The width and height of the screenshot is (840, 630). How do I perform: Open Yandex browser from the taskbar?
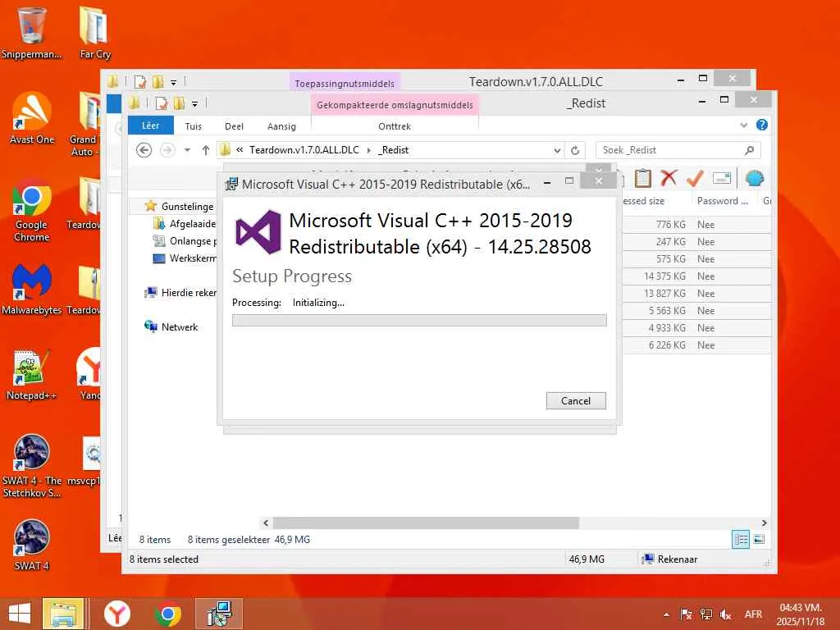116,614
